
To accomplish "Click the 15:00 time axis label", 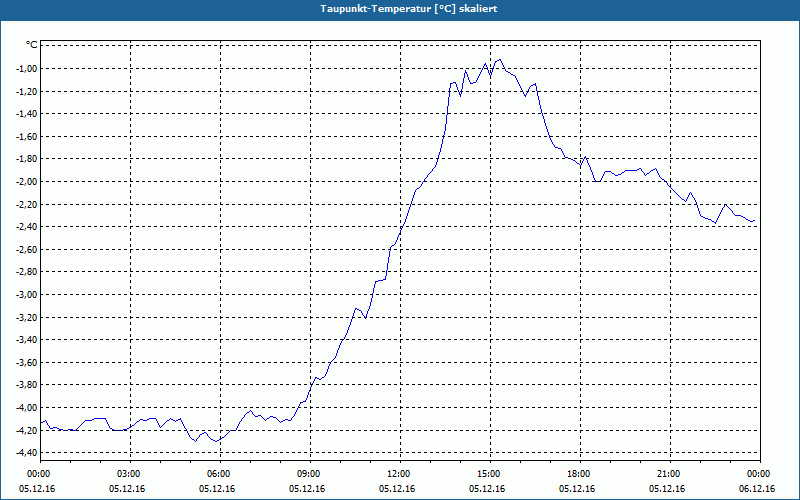I will (490, 474).
